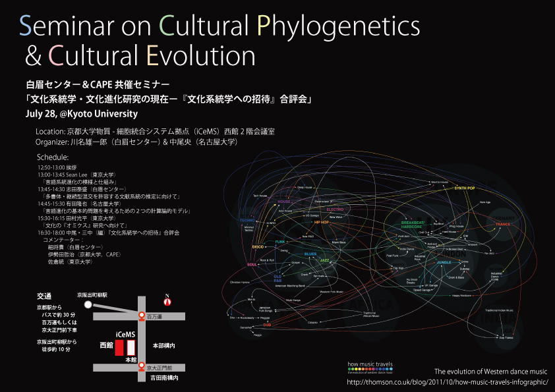This screenshot has height=392, width=555.
Task: Click the 'DISCO' genre node
Action: coord(258,247)
